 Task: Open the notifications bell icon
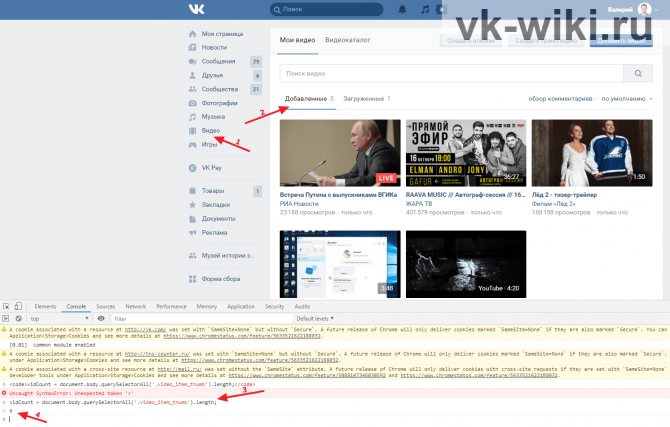[402, 9]
